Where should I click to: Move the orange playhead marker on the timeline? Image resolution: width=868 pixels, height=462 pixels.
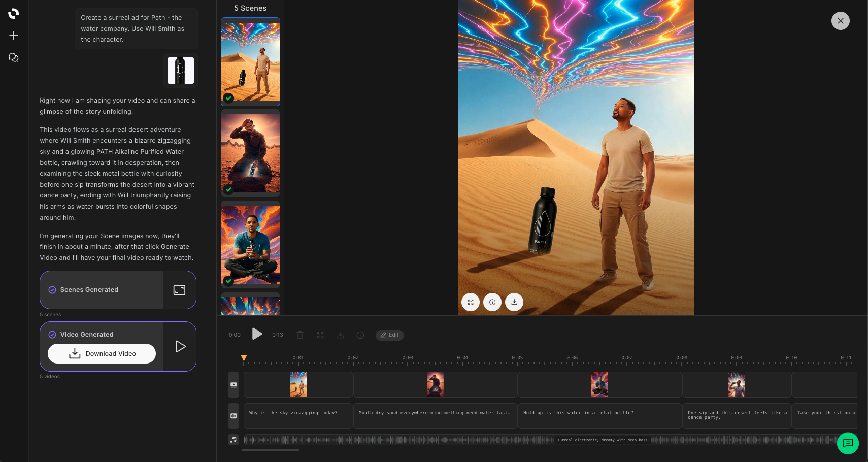click(244, 357)
